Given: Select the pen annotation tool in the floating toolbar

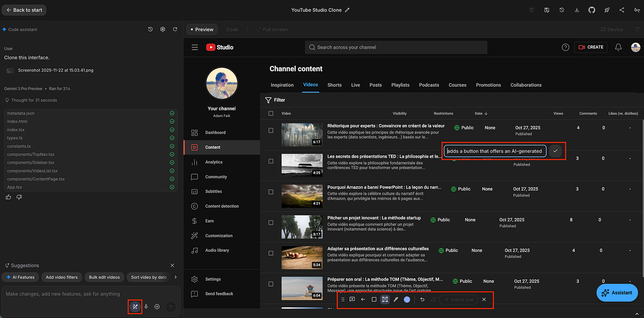Looking at the screenshot, I should click(396, 299).
